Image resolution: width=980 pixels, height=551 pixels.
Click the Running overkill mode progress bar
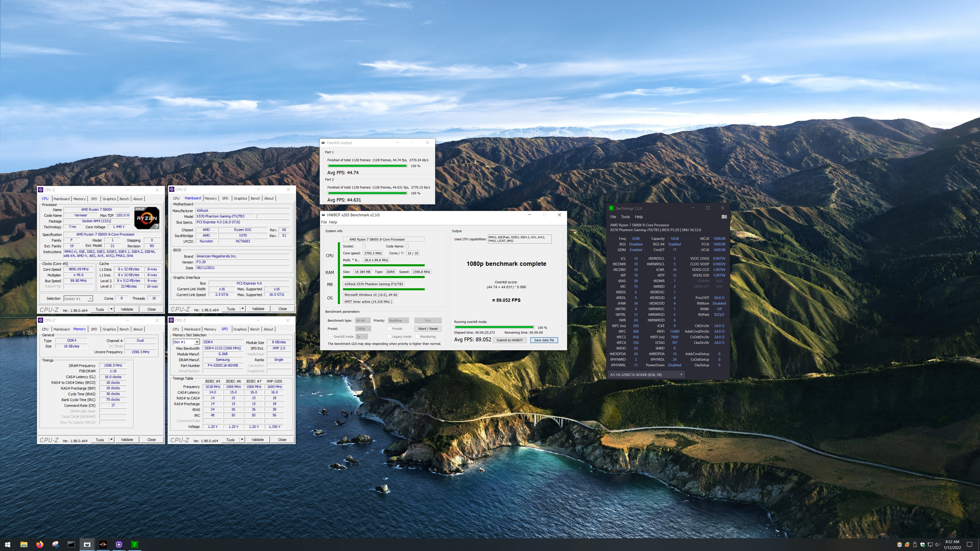tap(494, 327)
